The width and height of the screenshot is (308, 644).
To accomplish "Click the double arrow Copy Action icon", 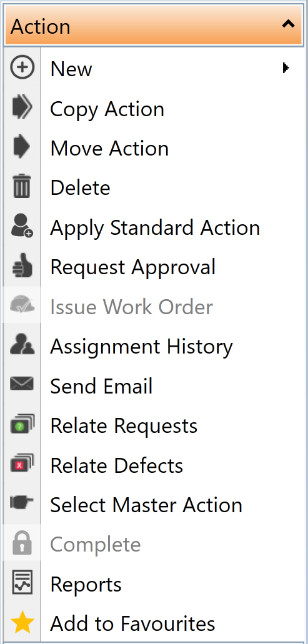I will (x=22, y=107).
